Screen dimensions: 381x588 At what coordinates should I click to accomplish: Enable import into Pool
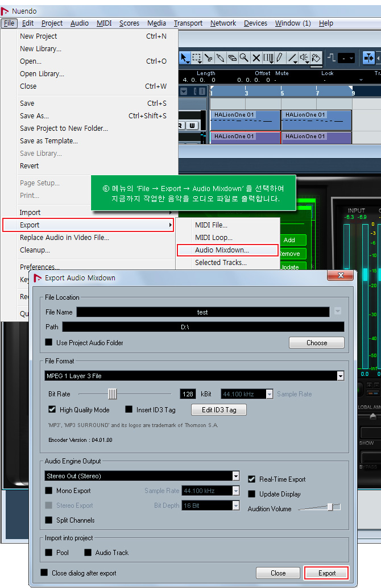49,552
